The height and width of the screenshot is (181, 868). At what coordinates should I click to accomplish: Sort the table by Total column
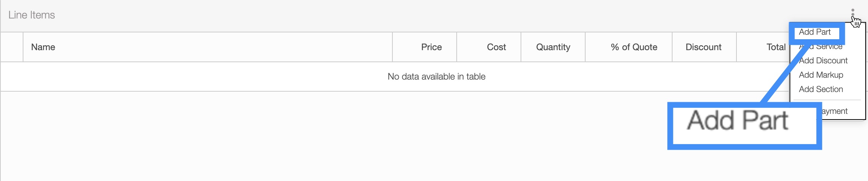[x=776, y=47]
